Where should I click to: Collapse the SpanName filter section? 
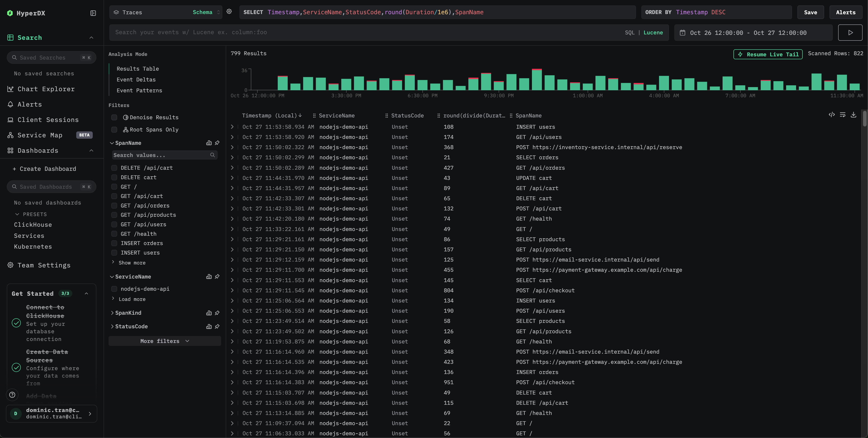coord(112,143)
